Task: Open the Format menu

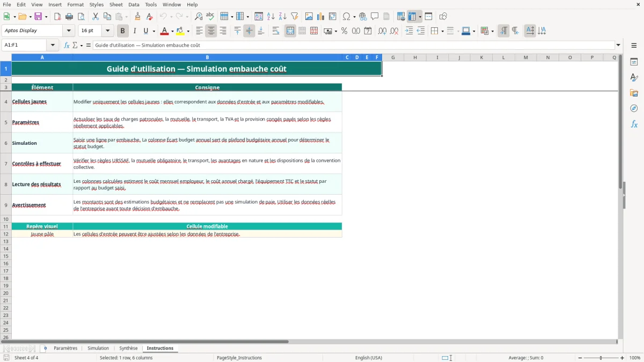Action: (x=75, y=4)
